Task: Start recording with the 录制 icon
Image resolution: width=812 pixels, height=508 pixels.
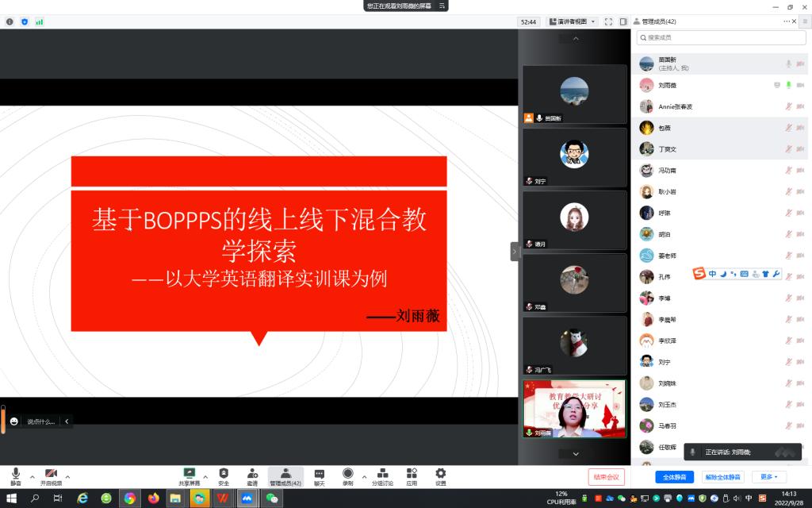Action: pos(347,474)
